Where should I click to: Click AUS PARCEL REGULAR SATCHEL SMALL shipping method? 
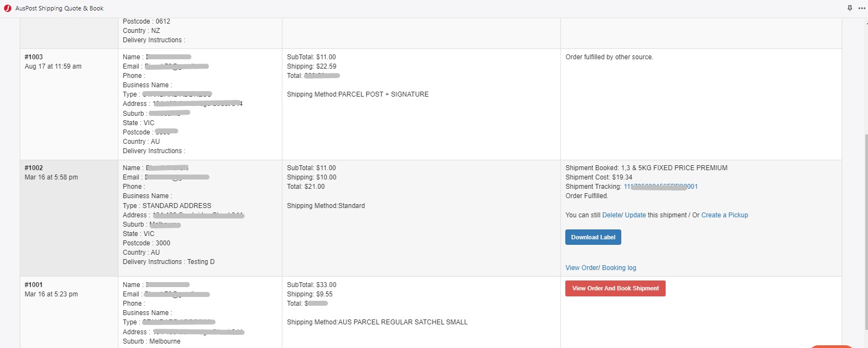(377, 322)
